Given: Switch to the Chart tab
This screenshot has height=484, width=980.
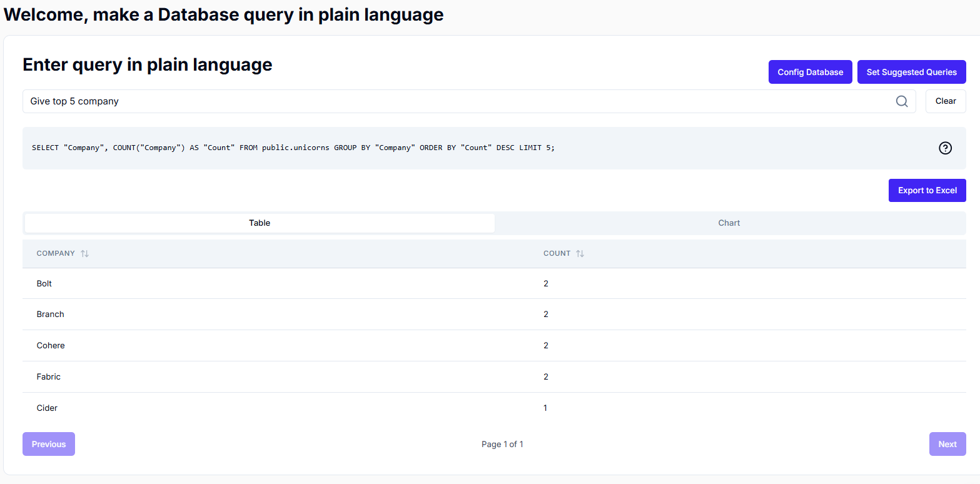Looking at the screenshot, I should [x=729, y=223].
